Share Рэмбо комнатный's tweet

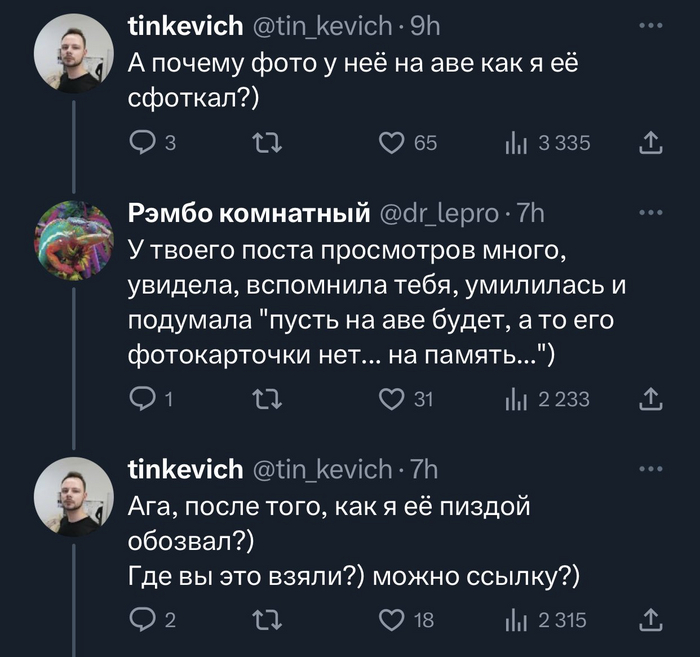650,399
